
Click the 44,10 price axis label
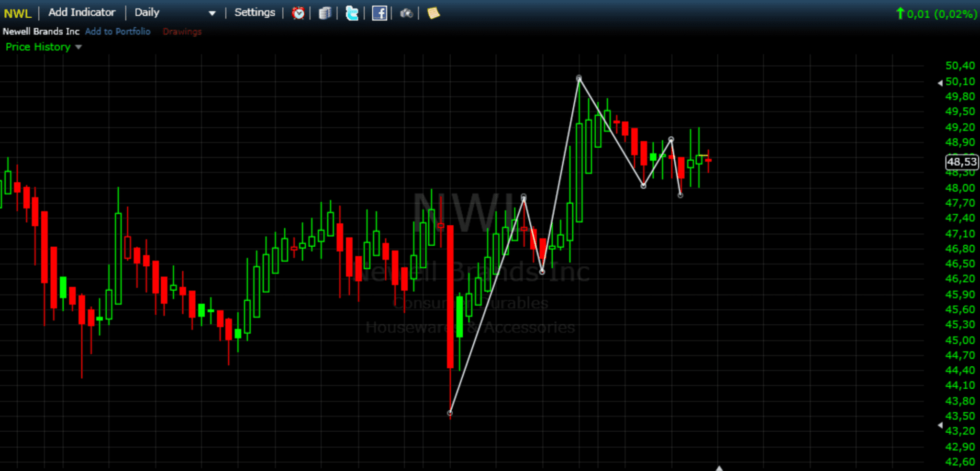click(960, 385)
